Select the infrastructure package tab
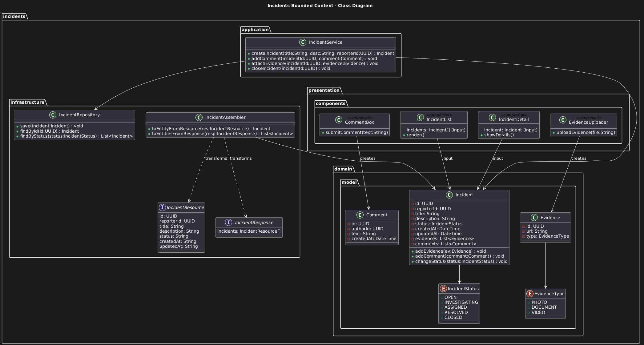Viewport: 644px width, 345px height. point(27,102)
